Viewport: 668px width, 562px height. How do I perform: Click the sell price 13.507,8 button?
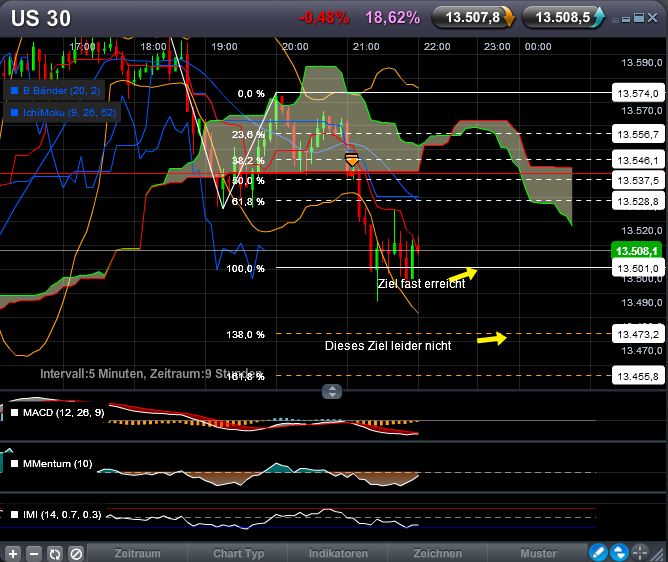(x=473, y=17)
